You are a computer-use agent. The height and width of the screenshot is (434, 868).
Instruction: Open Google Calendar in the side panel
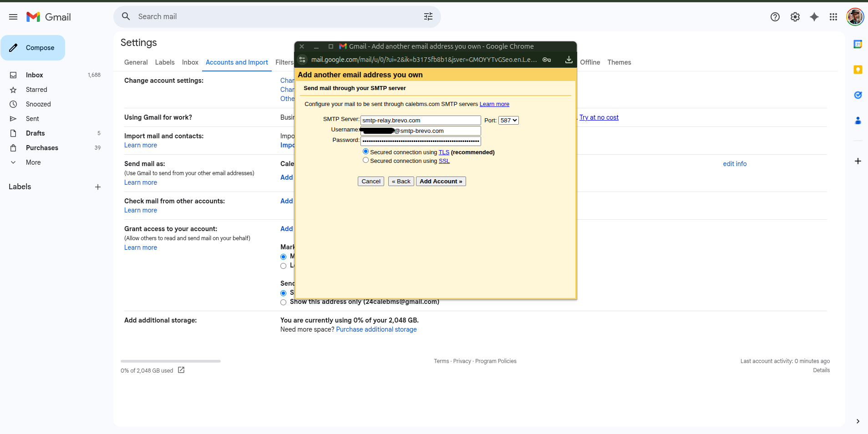[858, 44]
